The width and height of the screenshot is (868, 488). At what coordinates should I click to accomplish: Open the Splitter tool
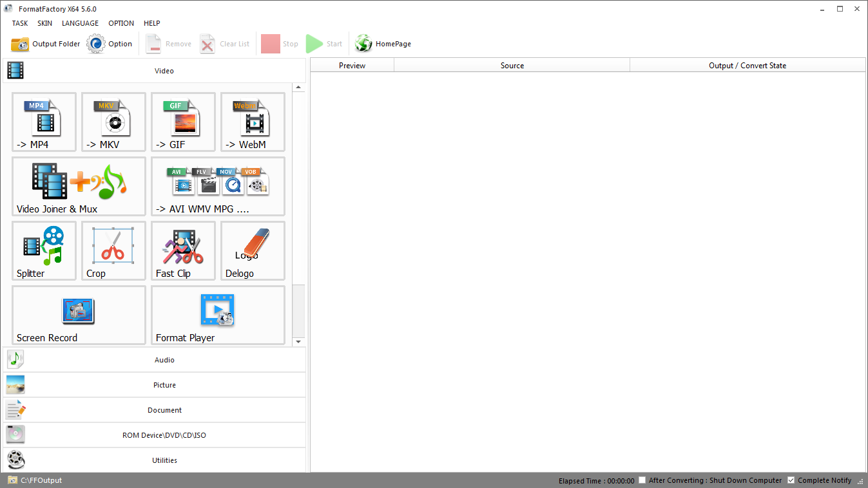(x=44, y=251)
